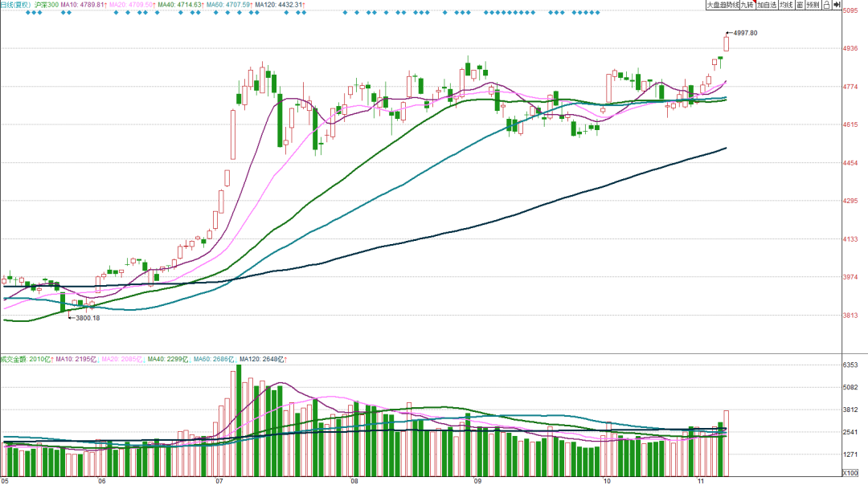Click the 4133 price axis label
Screen dimensions: 868x485
pos(850,239)
